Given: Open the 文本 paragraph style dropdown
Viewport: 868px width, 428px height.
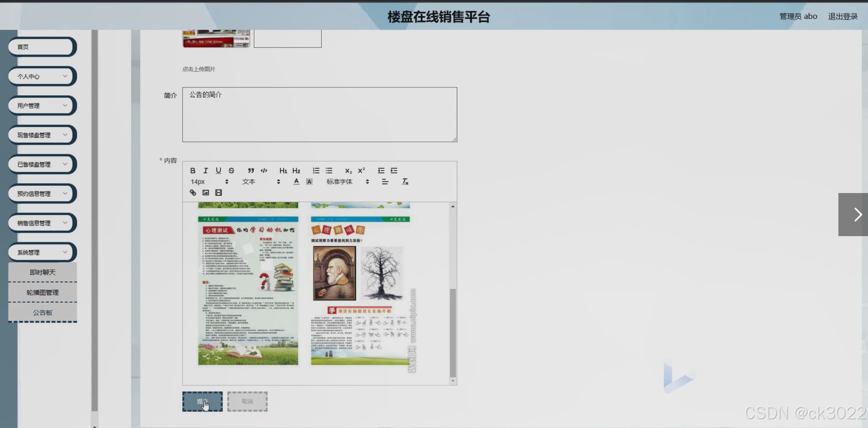Looking at the screenshot, I should click(261, 182).
